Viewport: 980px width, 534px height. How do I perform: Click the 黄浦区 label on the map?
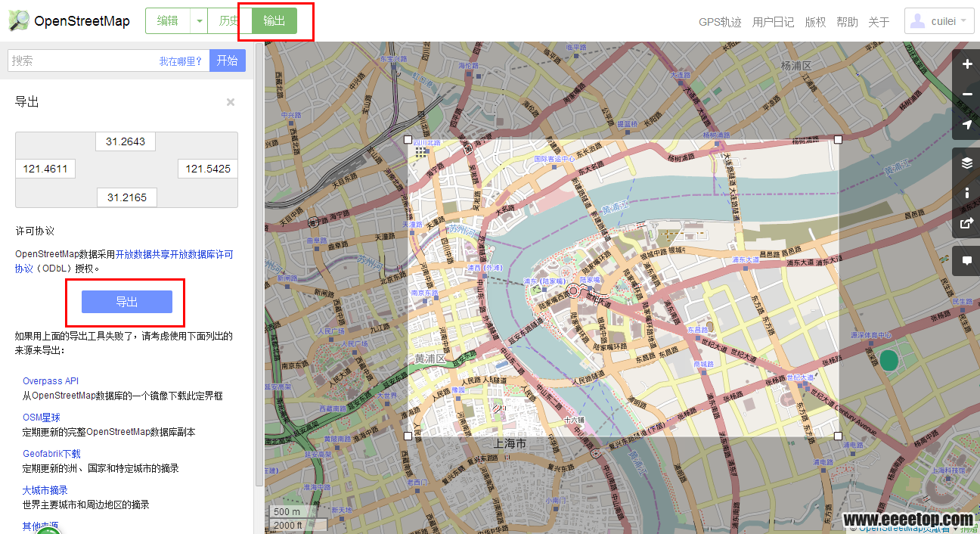[430, 358]
